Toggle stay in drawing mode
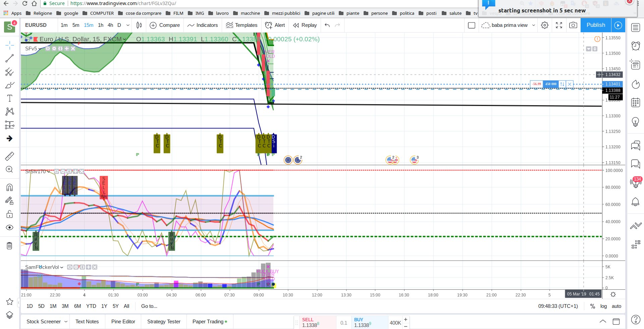The height and width of the screenshot is (329, 644). 10,201
